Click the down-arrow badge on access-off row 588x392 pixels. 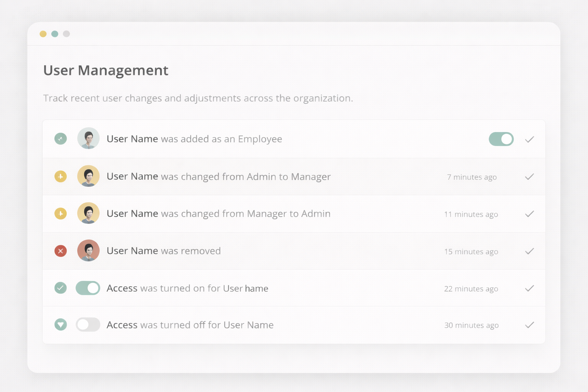tap(60, 325)
